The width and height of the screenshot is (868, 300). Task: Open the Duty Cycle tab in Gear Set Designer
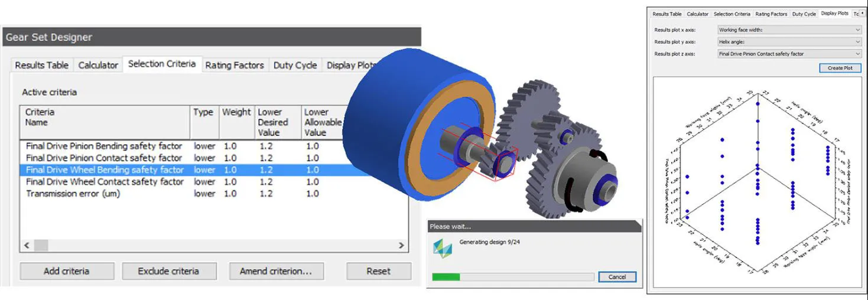295,65
